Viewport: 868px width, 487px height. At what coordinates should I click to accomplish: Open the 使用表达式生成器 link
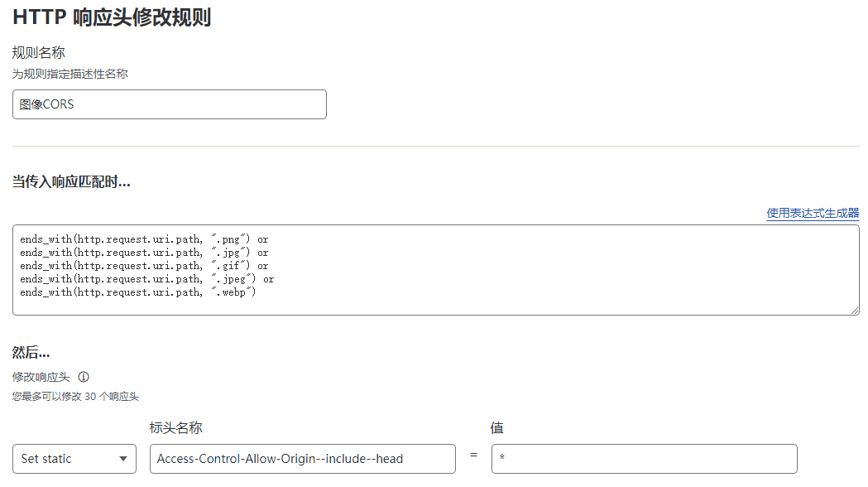point(813,213)
